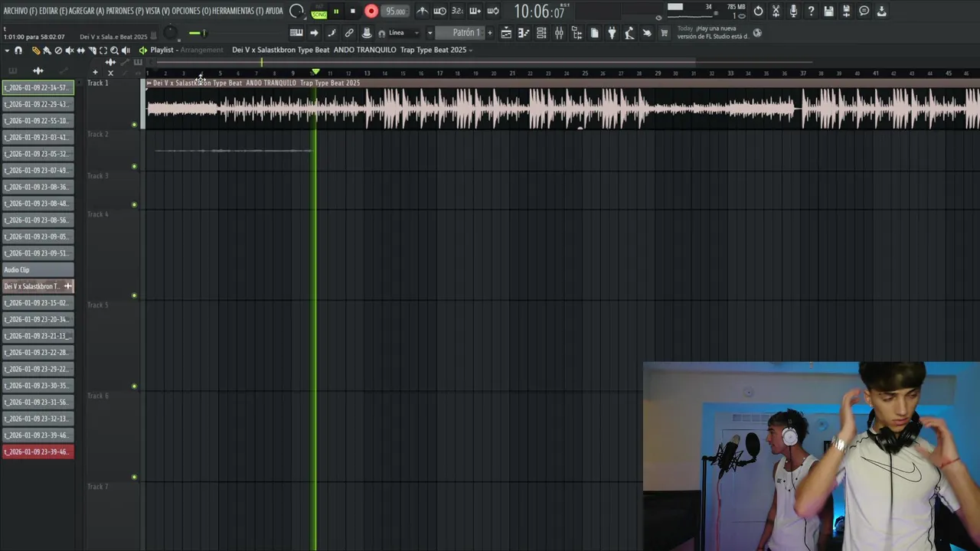Toggle countdown before recording
This screenshot has width=980, height=551.
[458, 11]
